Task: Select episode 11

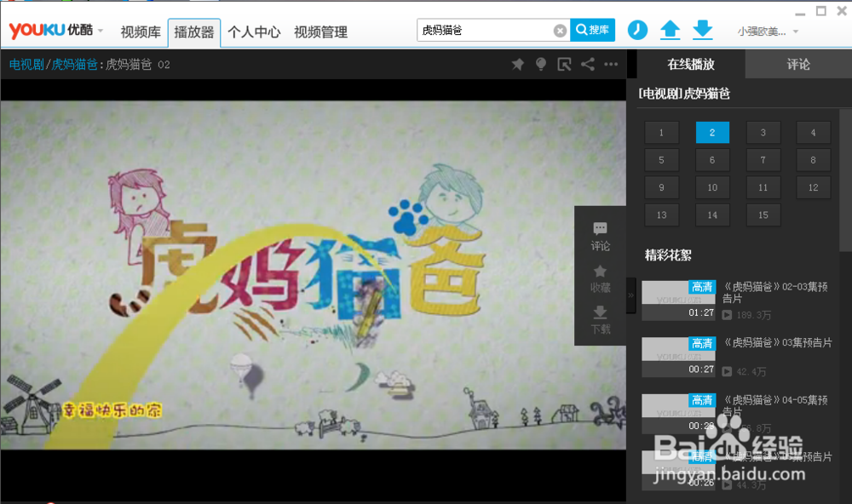Action: (x=763, y=187)
